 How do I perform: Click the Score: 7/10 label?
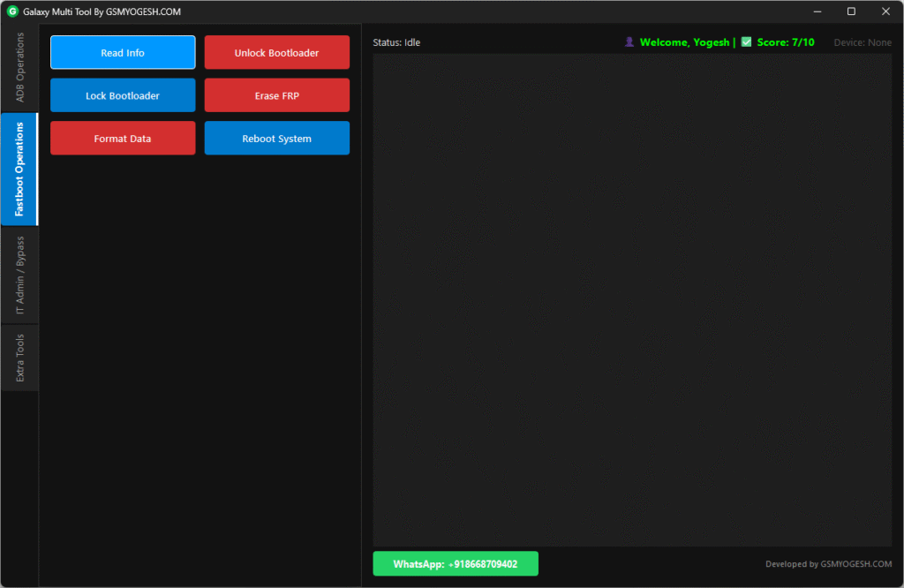pos(786,42)
